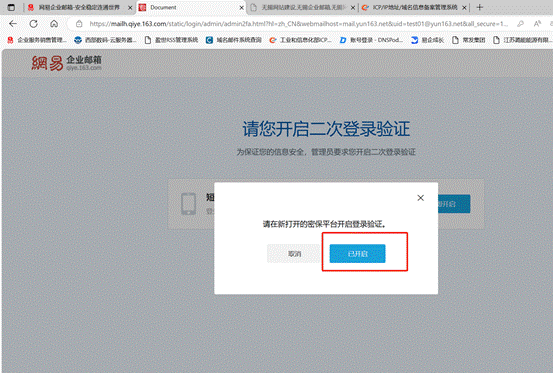This screenshot has width=553, height=373.
Task: Click the 开启 button behind the dialog
Action: click(x=454, y=204)
